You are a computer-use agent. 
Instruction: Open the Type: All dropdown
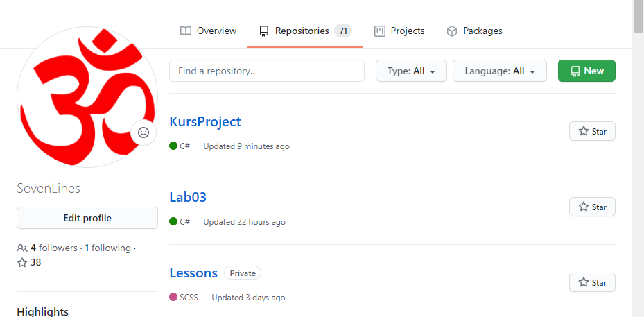click(411, 71)
